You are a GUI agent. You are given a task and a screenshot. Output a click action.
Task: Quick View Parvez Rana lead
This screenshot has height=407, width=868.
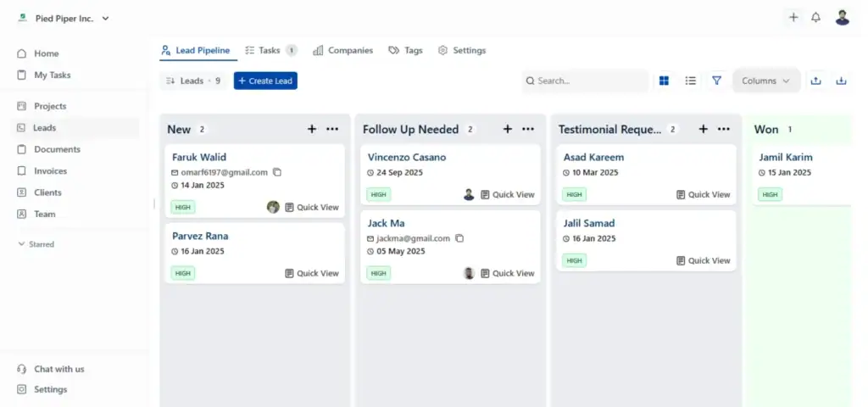(x=312, y=273)
